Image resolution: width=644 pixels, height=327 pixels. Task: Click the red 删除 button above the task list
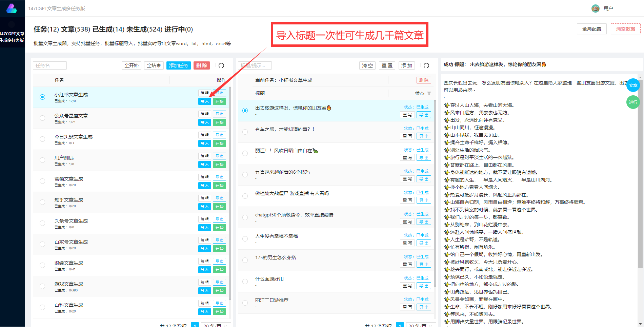coord(201,65)
